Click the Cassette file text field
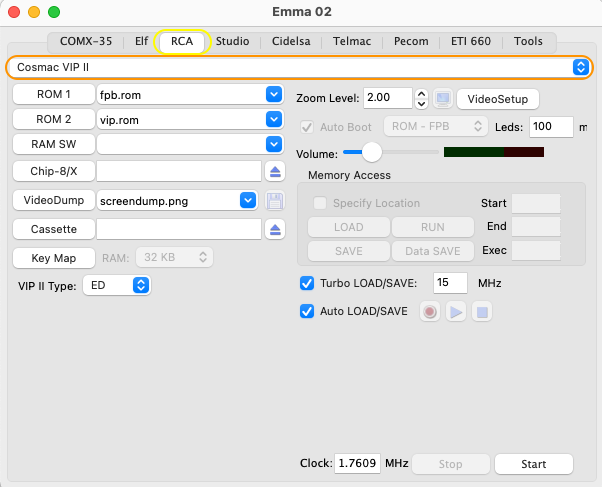 point(179,229)
